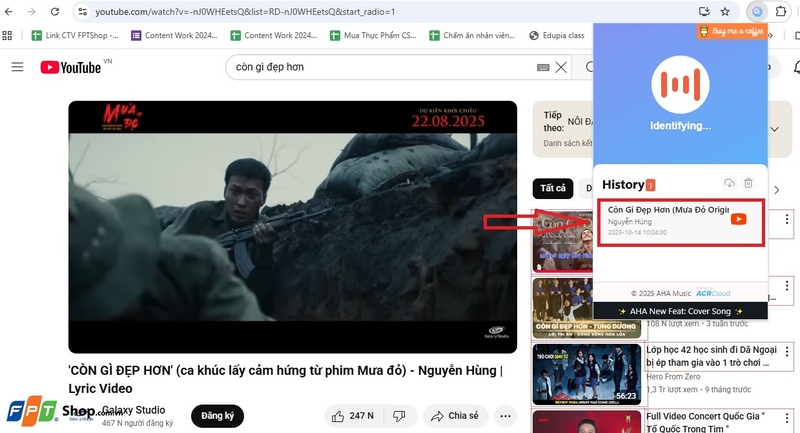
Task: Click the AHA Music identifying waveform icon
Action: pos(680,85)
